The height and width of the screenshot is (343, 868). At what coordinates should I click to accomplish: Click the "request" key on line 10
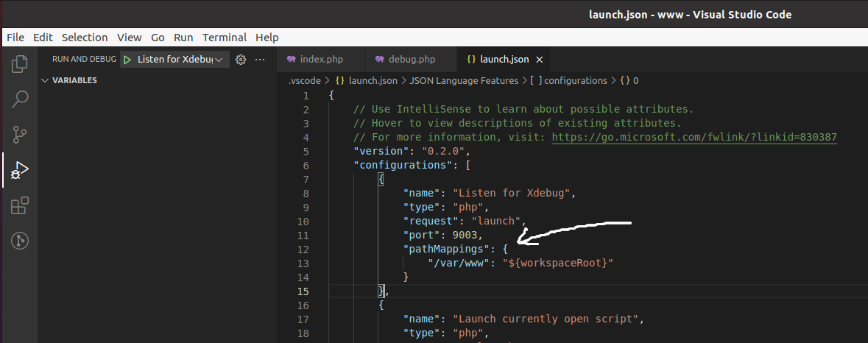pyautogui.click(x=431, y=222)
